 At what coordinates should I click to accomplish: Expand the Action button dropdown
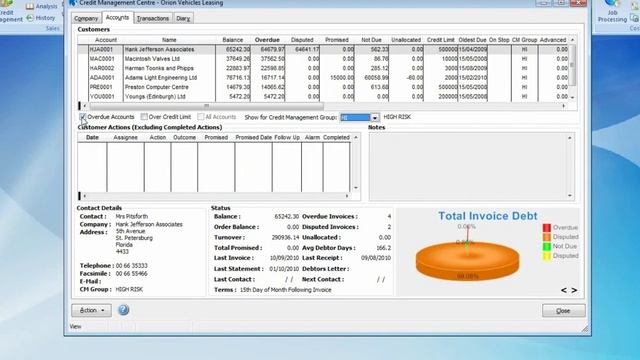click(91, 310)
